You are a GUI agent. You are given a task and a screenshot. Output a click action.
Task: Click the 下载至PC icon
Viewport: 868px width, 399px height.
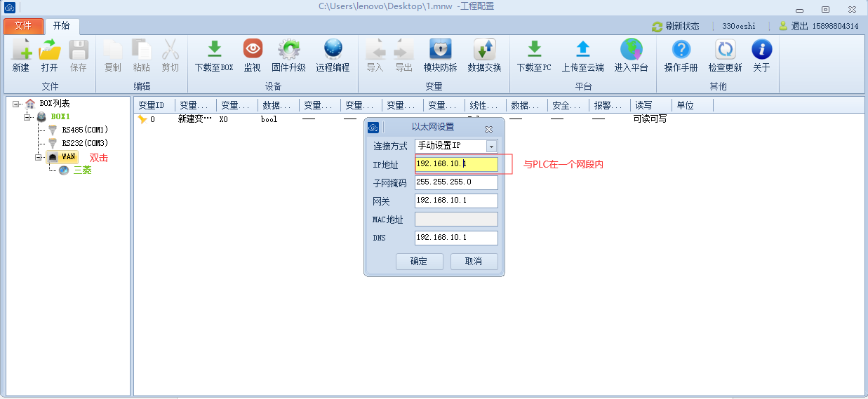coord(535,50)
